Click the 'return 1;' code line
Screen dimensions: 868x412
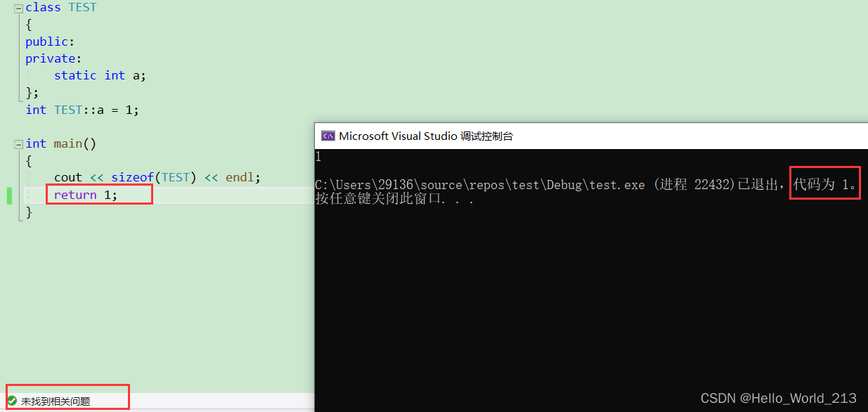pyautogui.click(x=86, y=195)
